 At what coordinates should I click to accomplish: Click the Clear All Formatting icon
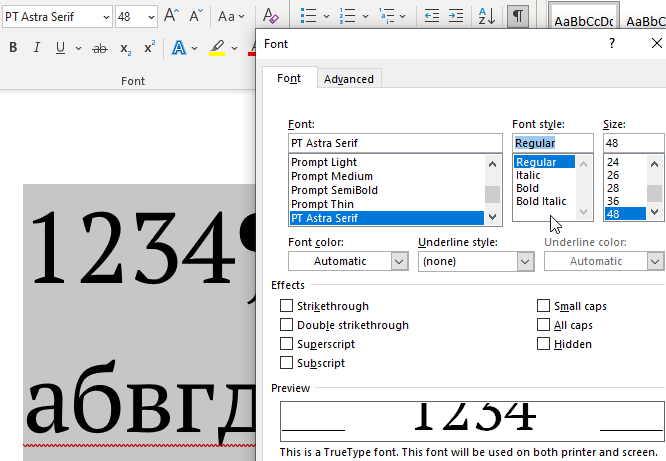pos(270,16)
